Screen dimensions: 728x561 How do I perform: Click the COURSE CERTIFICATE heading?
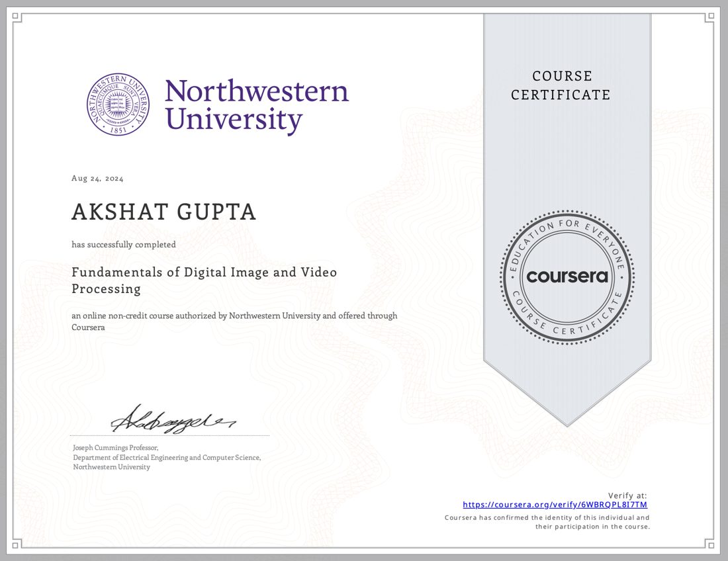coord(561,85)
